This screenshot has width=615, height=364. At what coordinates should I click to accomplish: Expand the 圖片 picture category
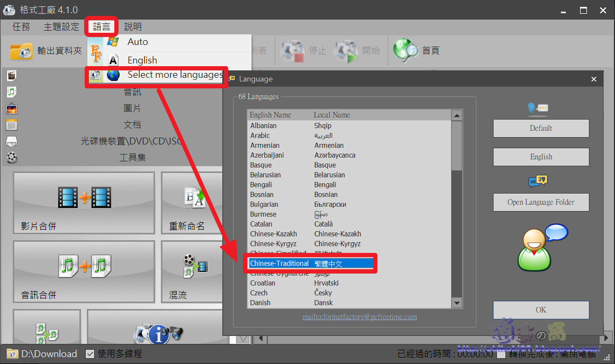(132, 108)
